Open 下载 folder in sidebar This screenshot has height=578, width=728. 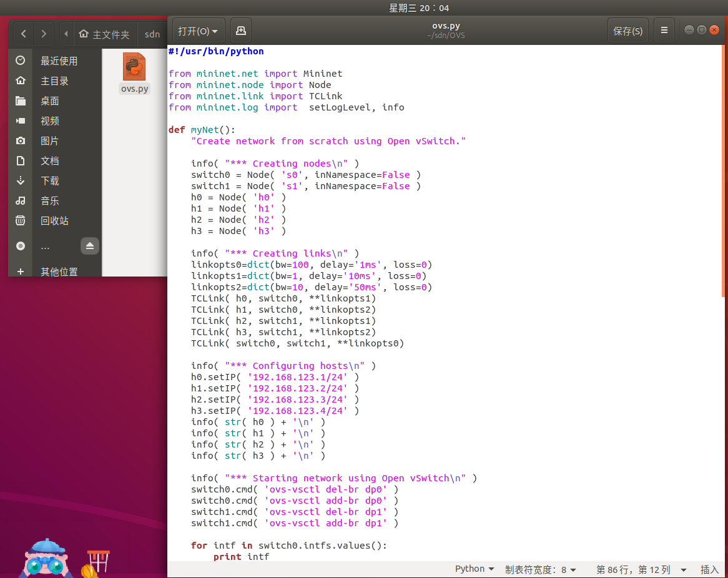50,180
